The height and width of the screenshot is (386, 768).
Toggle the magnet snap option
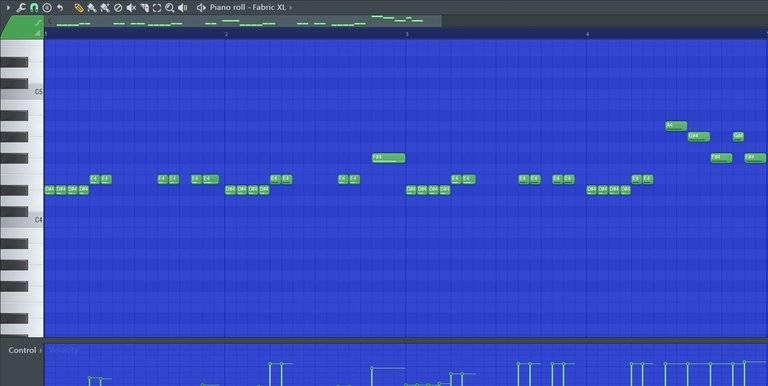(34, 7)
